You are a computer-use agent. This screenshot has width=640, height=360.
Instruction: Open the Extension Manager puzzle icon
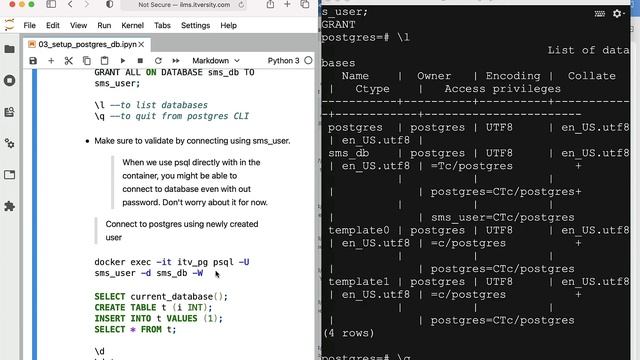pos(9,206)
